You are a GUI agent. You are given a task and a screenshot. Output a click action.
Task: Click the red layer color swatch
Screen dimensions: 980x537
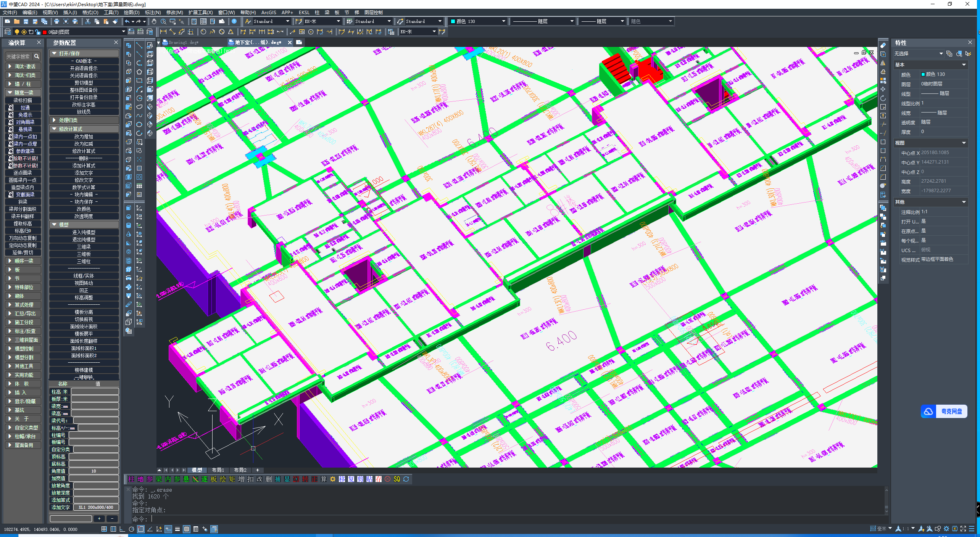coord(44,32)
